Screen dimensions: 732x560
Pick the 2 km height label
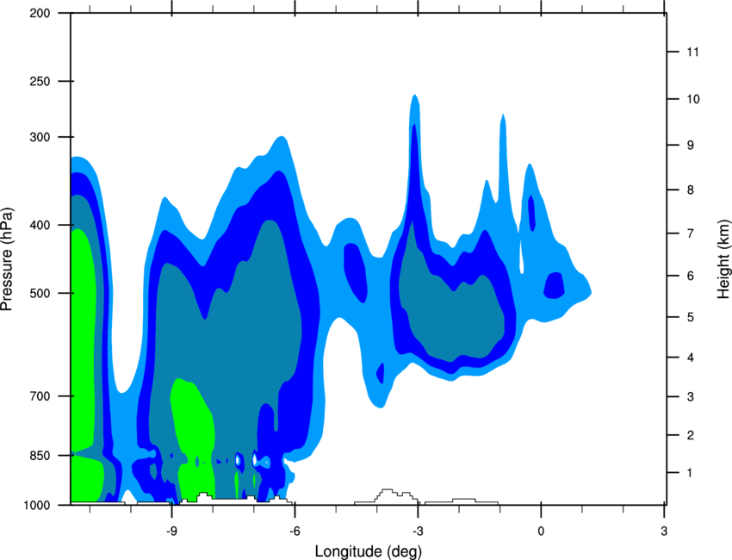(x=690, y=435)
